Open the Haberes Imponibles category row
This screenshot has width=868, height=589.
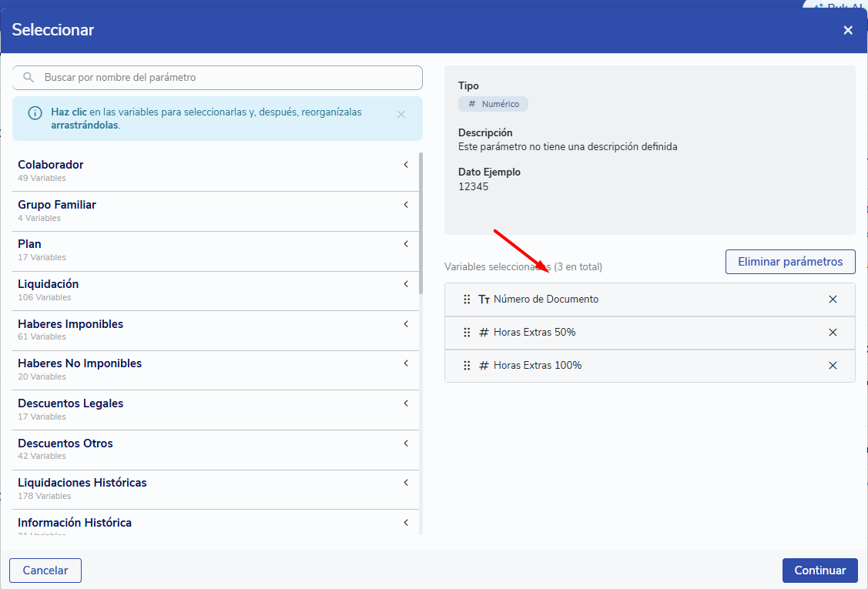[x=216, y=330]
